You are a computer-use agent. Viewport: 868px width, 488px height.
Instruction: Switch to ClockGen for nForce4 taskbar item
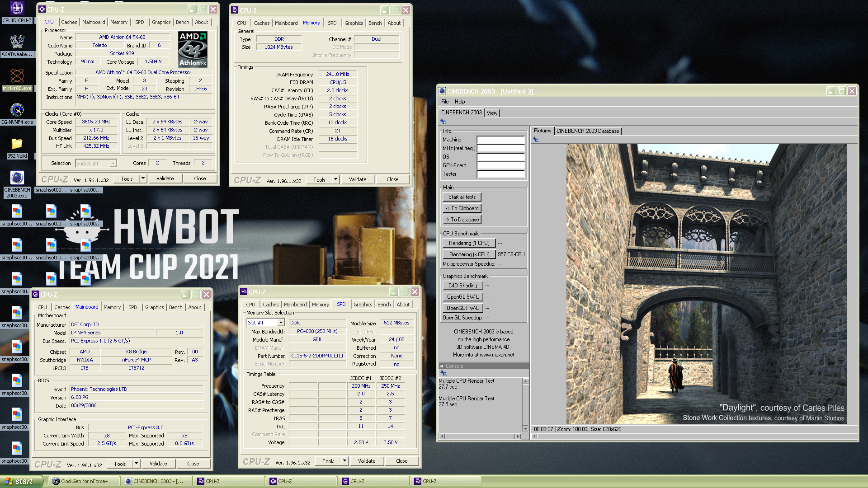[x=84, y=481]
